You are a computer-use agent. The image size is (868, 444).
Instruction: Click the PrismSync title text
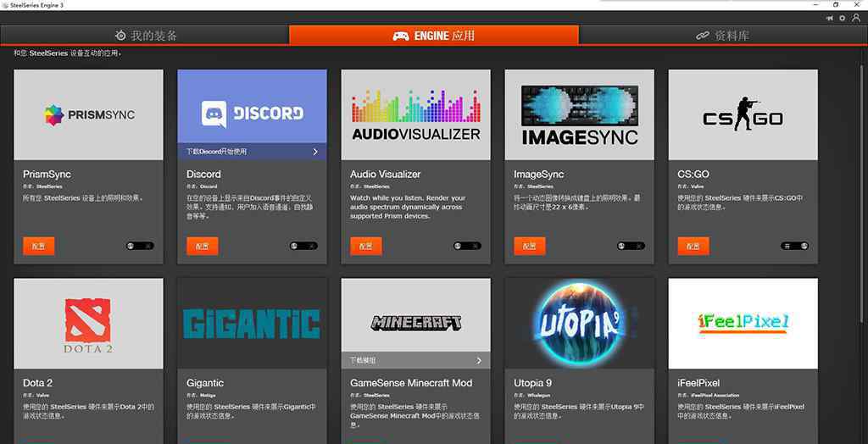47,175
